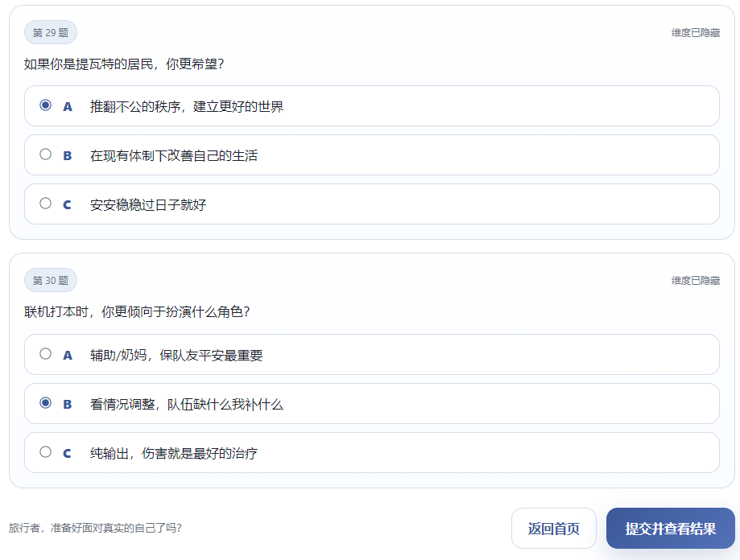Choose radio B '在现有体制下改善自己的生活'
This screenshot has height=560, width=740.
point(46,154)
